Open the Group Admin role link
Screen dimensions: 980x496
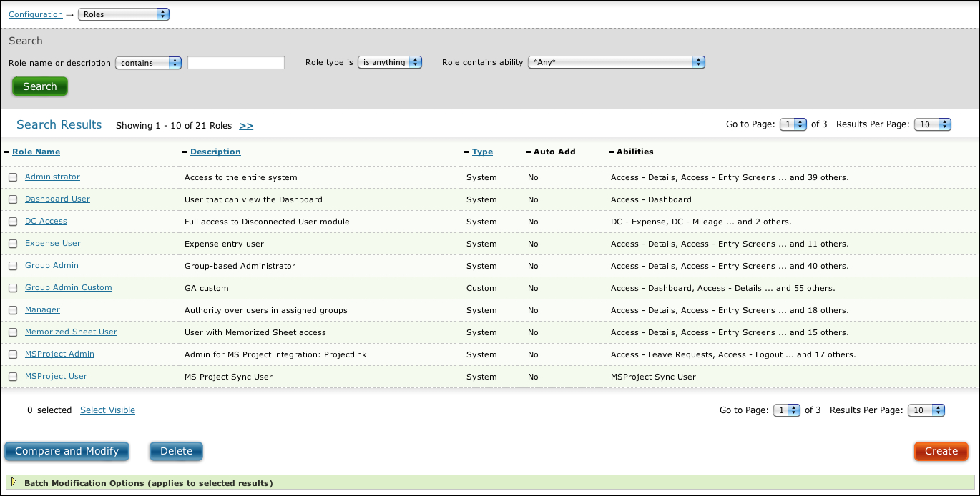[x=52, y=265]
